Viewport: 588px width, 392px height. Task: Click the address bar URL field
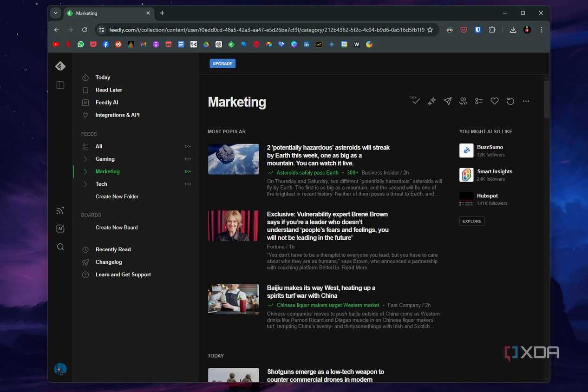[267, 30]
